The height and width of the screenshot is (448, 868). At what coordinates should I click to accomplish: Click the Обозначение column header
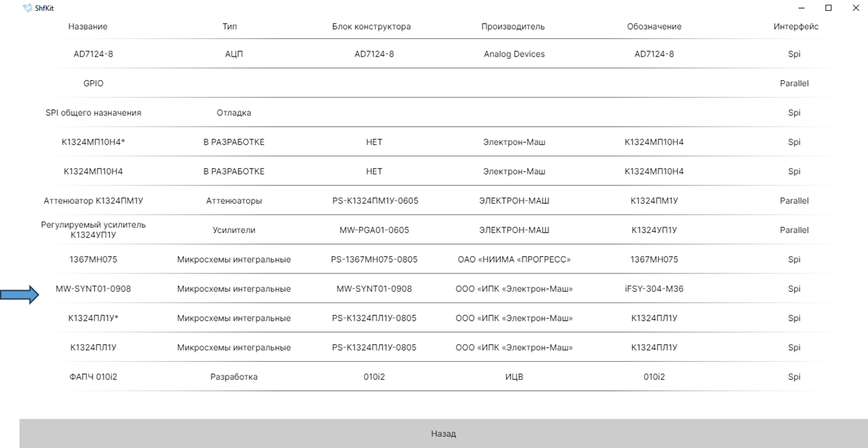[654, 27]
